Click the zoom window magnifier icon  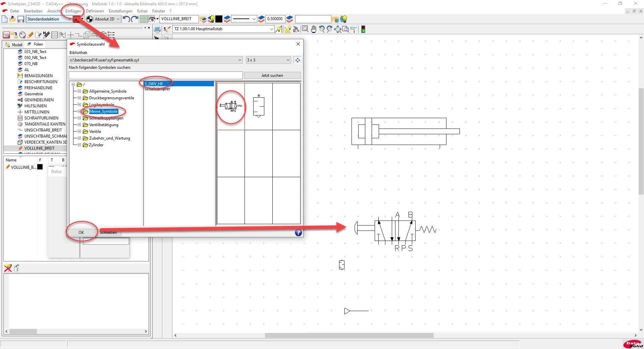click(x=305, y=29)
